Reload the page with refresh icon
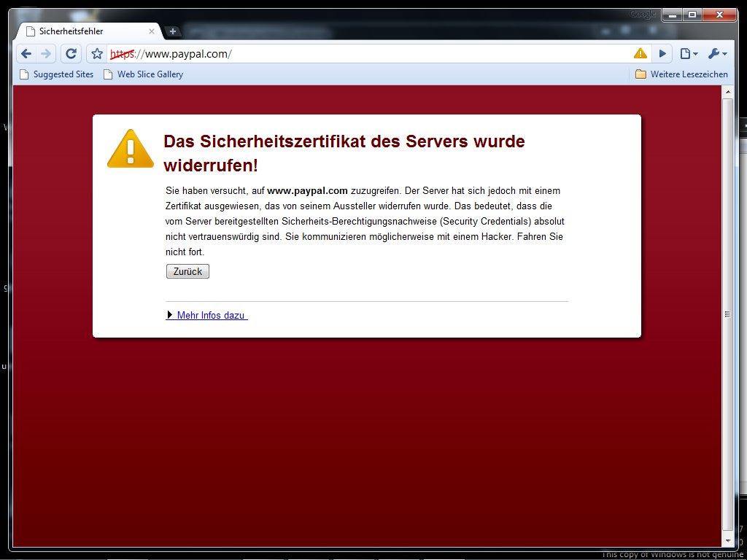747x560 pixels. click(x=71, y=54)
